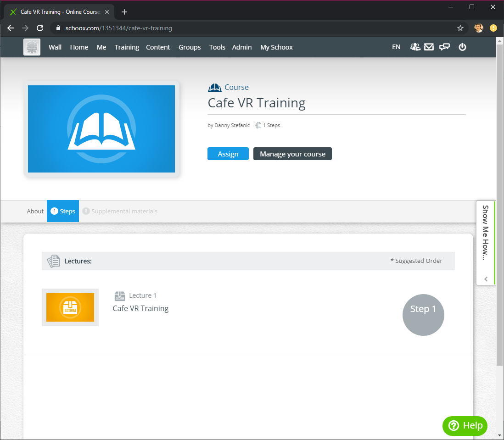Click the steps document icon near 1 Steps

click(258, 125)
